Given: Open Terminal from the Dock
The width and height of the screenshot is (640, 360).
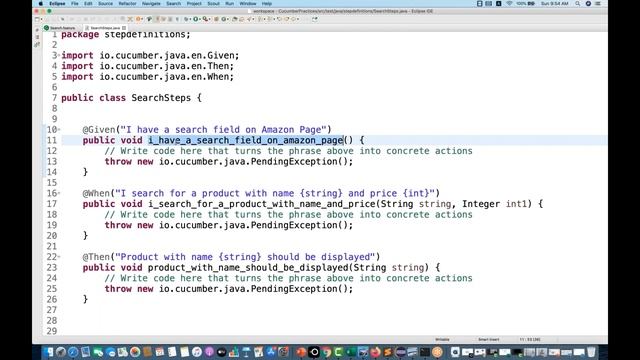Looking at the screenshot, I should (x=425, y=352).
